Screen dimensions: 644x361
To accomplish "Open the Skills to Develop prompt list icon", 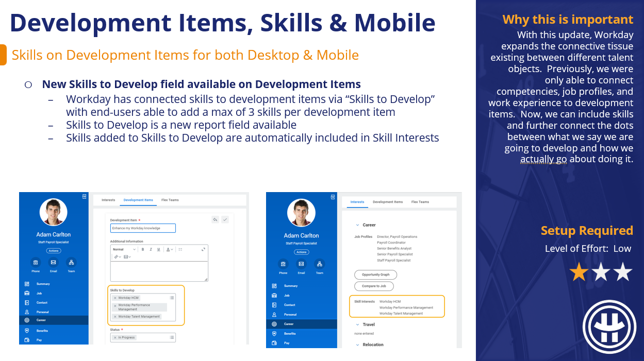I will click(x=172, y=298).
